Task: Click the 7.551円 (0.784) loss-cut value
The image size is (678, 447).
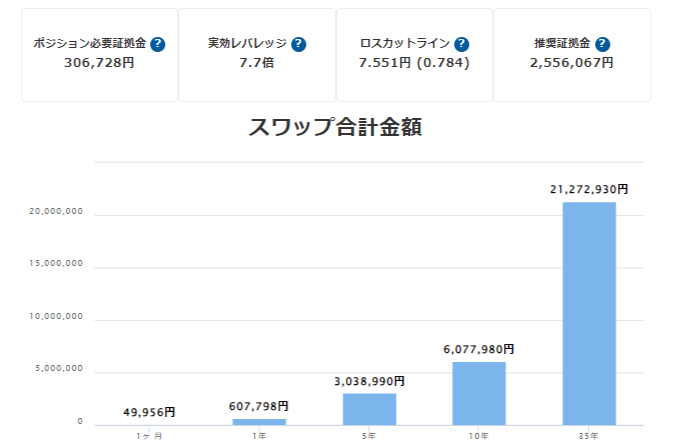Action: click(x=414, y=63)
